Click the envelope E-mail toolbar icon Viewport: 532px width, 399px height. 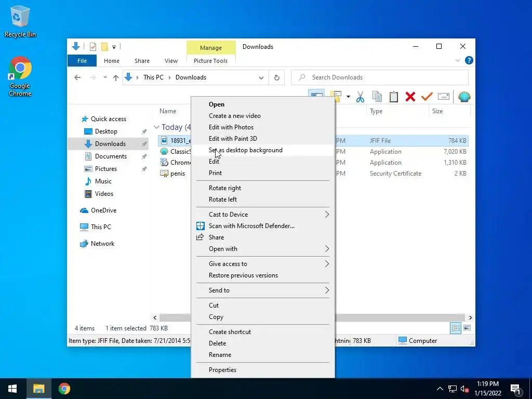pyautogui.click(x=444, y=97)
